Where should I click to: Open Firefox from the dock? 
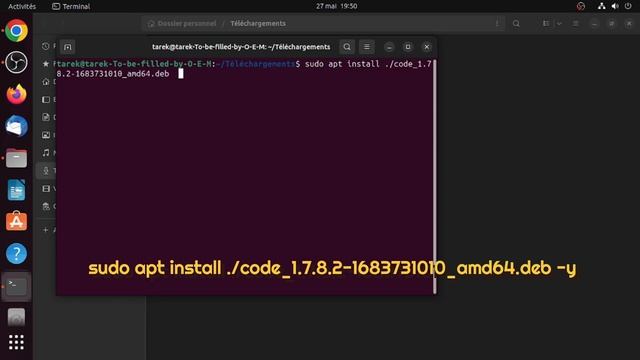tap(16, 94)
